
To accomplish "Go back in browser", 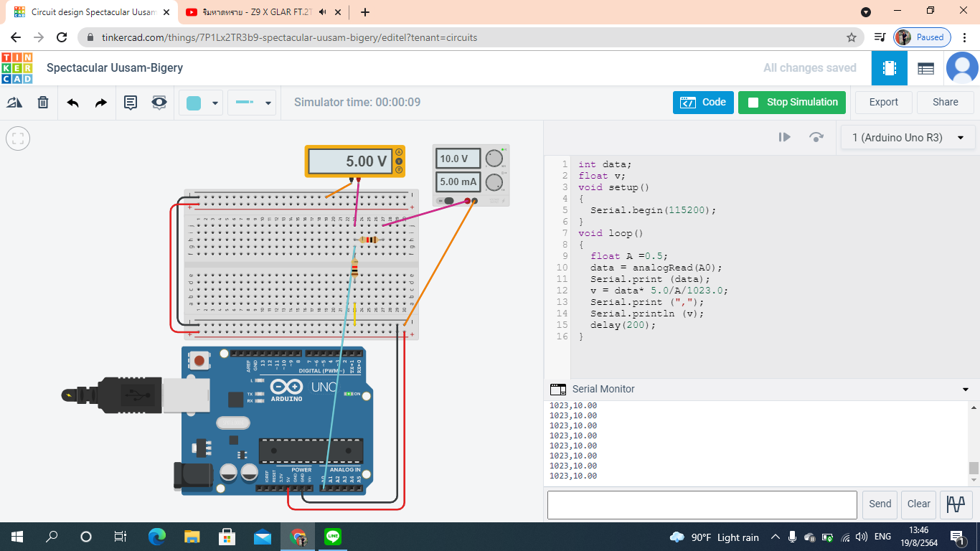I will click(16, 37).
